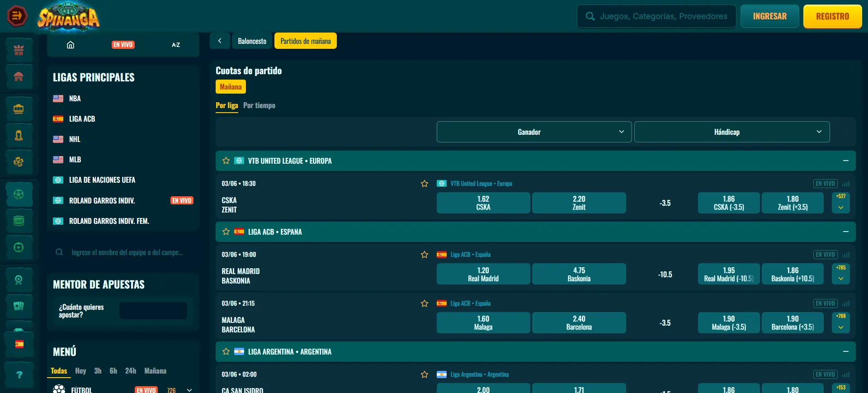The width and height of the screenshot is (868, 393).
Task: Collapse the Liga ACB España section
Action: pos(846,232)
